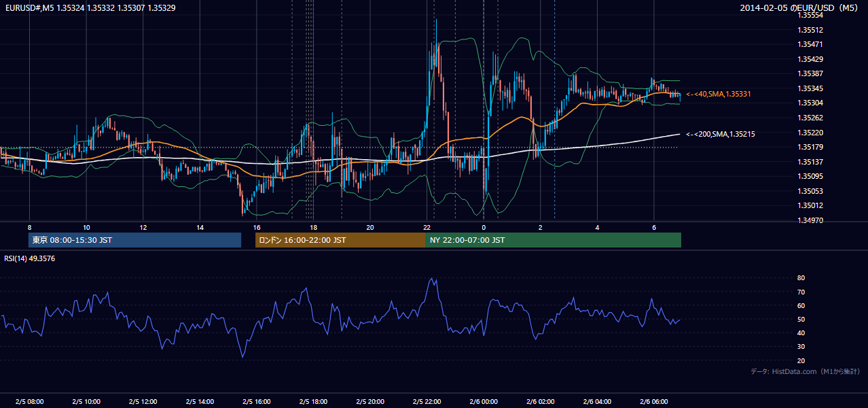Click hour 14 on the chart time axis
Viewport: 868px width, 408px height.
click(200, 227)
